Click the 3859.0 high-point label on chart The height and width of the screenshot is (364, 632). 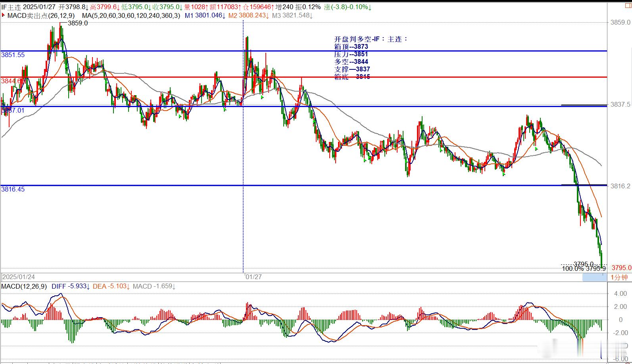(78, 23)
